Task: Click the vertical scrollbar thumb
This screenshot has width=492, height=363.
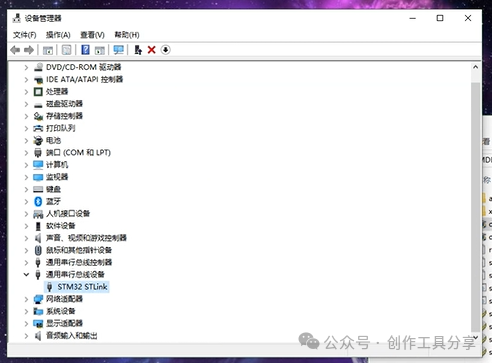Action: click(476, 207)
